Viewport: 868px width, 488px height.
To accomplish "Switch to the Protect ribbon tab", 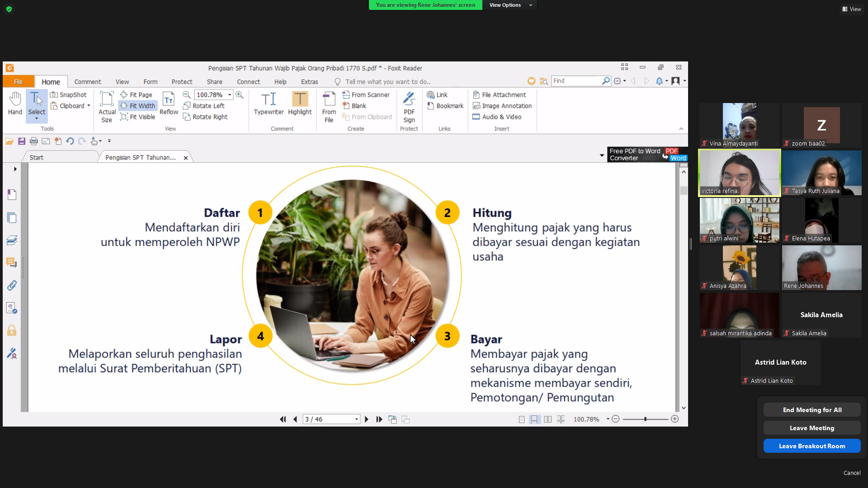I will pyautogui.click(x=182, y=82).
